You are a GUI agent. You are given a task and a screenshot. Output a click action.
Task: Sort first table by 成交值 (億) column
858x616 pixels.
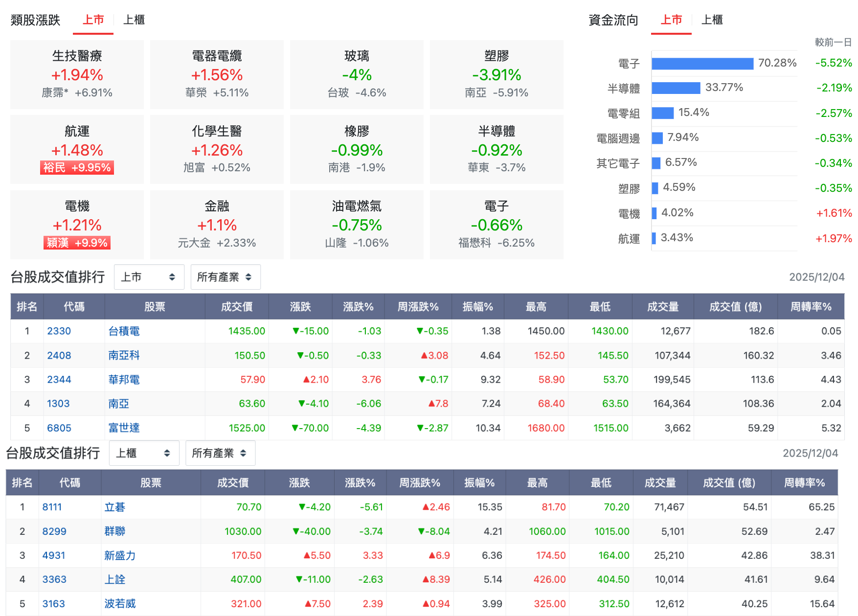[x=735, y=307]
